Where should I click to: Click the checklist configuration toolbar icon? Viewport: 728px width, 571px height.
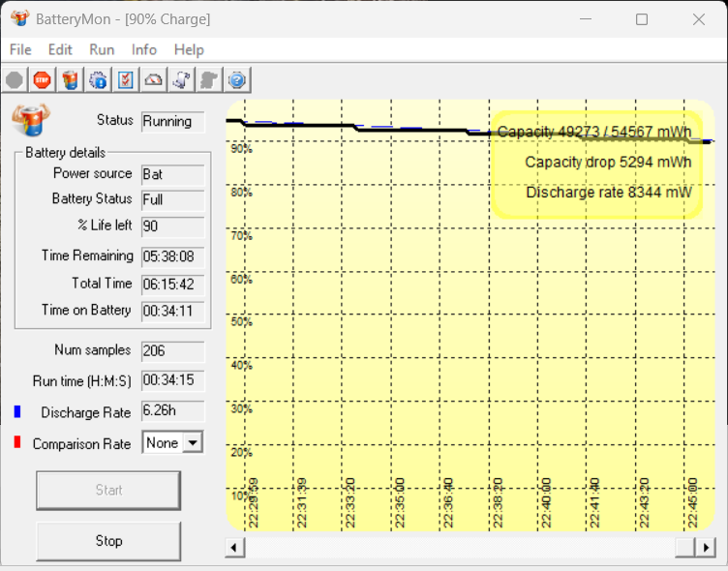point(126,80)
